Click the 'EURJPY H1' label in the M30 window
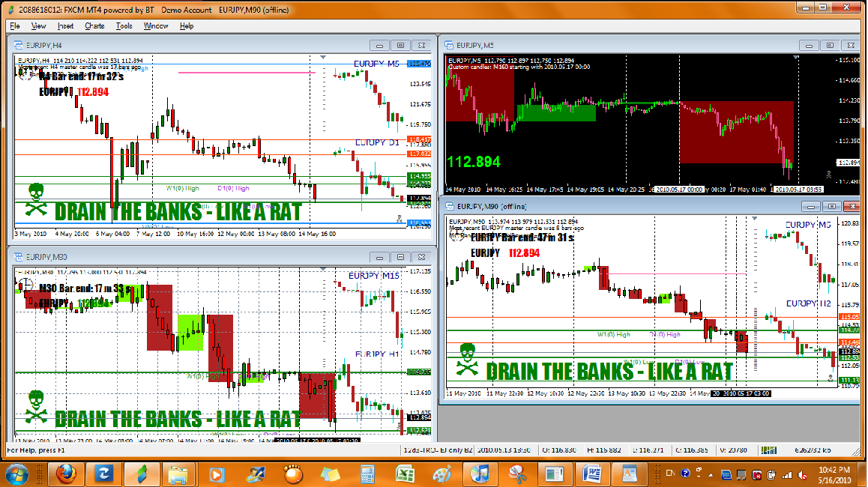The width and height of the screenshot is (868, 487). (377, 354)
